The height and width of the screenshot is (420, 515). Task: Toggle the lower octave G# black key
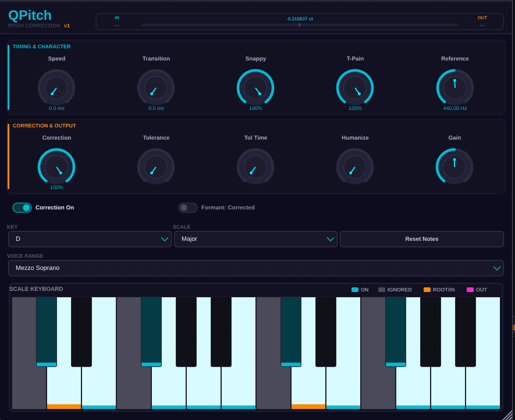[186, 332]
